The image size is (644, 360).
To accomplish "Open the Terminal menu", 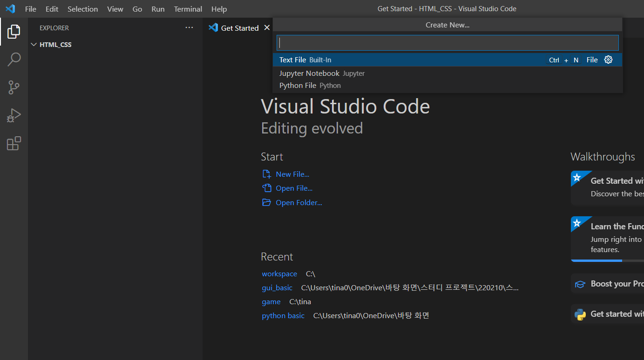I will coord(188,9).
